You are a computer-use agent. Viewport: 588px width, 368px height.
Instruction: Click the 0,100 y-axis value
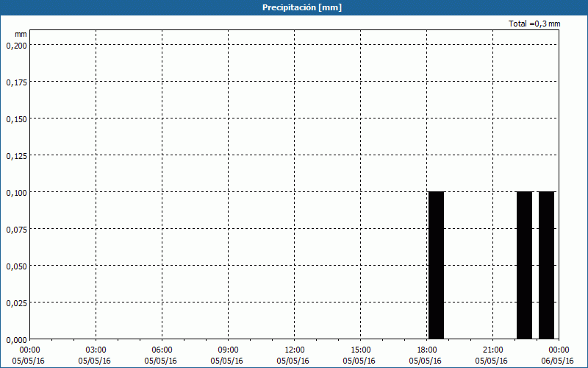16,193
